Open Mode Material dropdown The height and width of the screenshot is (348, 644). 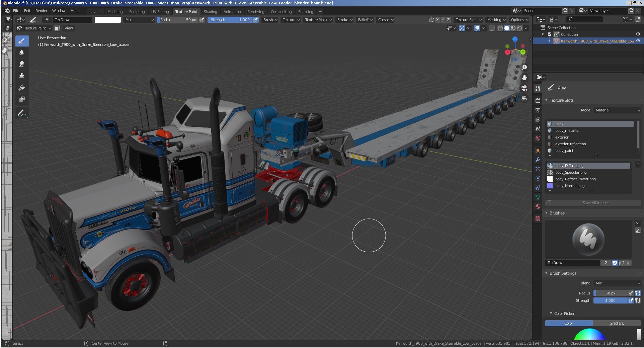pyautogui.click(x=617, y=110)
